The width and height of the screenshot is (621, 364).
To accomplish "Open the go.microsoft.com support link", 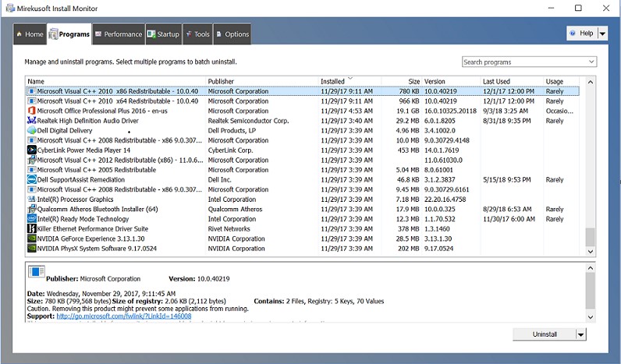I will pos(123,316).
